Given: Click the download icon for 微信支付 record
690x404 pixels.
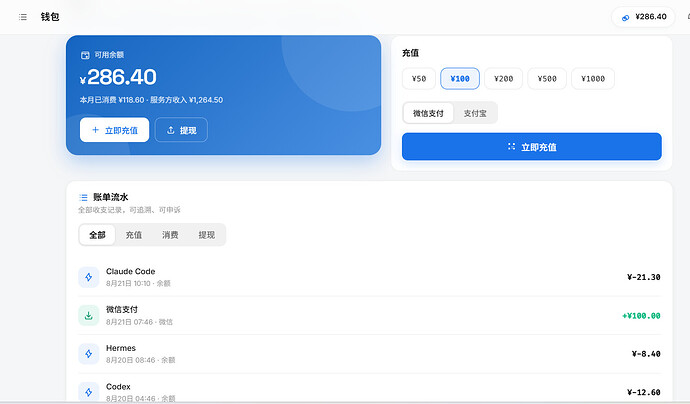Looking at the screenshot, I should [x=88, y=316].
